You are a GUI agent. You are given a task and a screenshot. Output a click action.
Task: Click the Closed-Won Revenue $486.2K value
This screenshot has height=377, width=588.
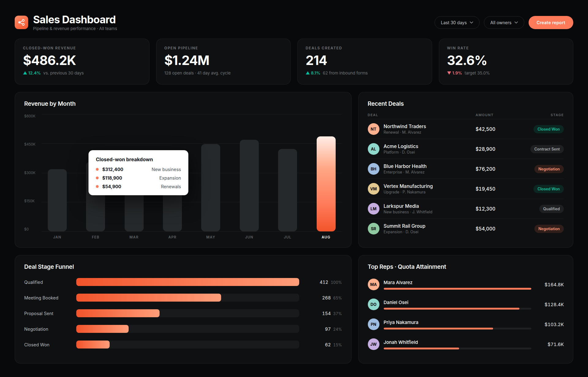49,60
